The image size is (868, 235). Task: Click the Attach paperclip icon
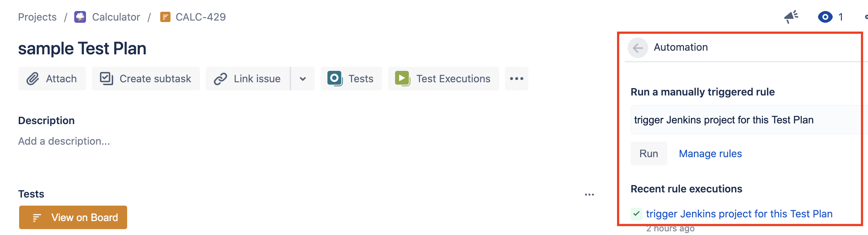coord(32,79)
